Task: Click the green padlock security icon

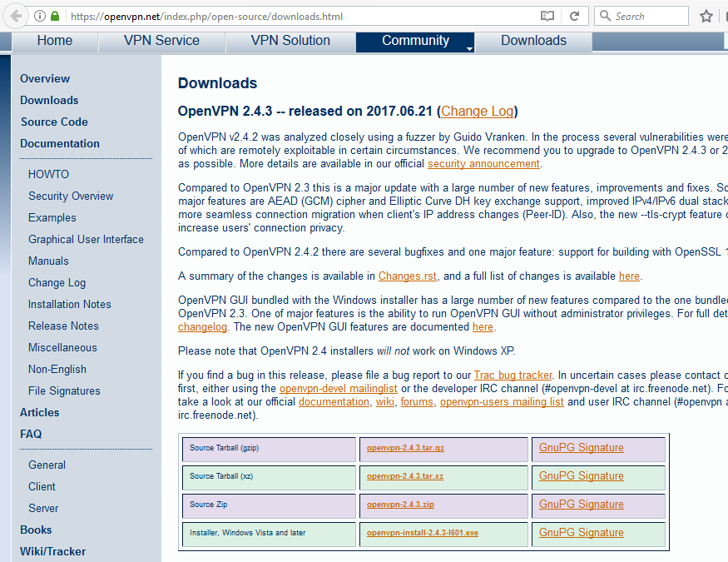Action: (55, 17)
